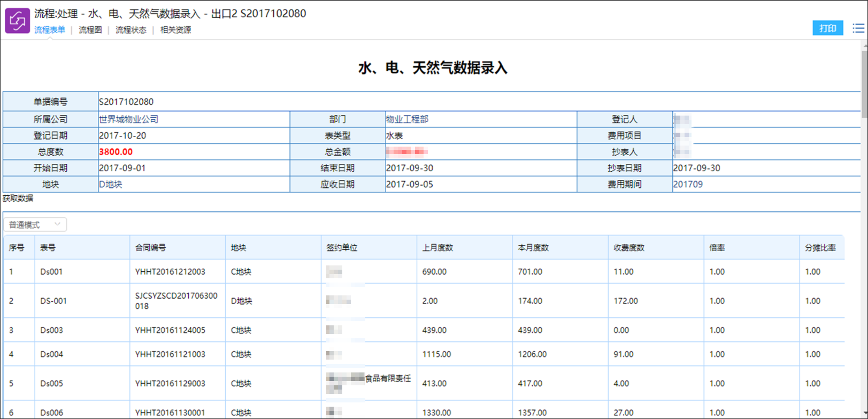Sort by the 上月度数 column header
The width and height of the screenshot is (868, 419).
pos(437,248)
